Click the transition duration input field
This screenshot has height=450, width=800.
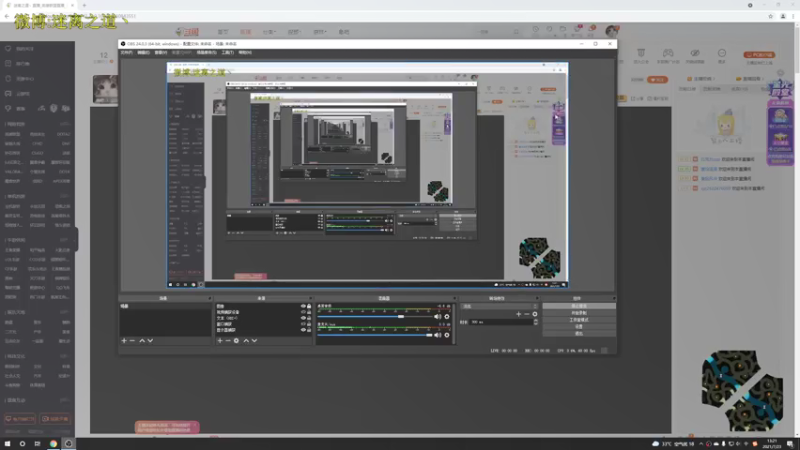(x=501, y=322)
